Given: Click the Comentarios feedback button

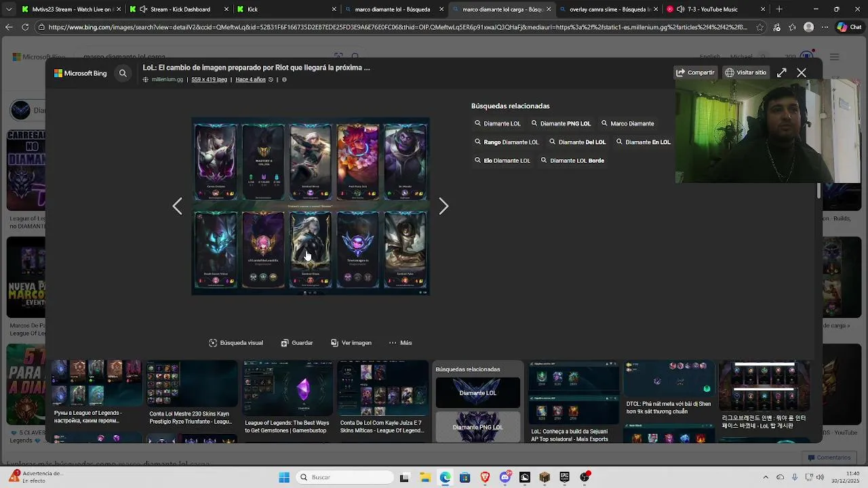Looking at the screenshot, I should tap(829, 457).
